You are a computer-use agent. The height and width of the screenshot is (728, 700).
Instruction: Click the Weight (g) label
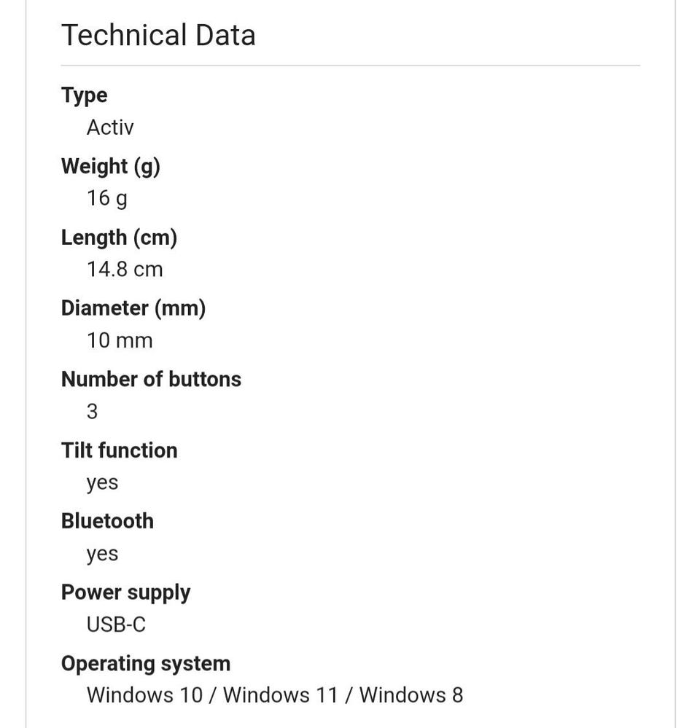(111, 166)
